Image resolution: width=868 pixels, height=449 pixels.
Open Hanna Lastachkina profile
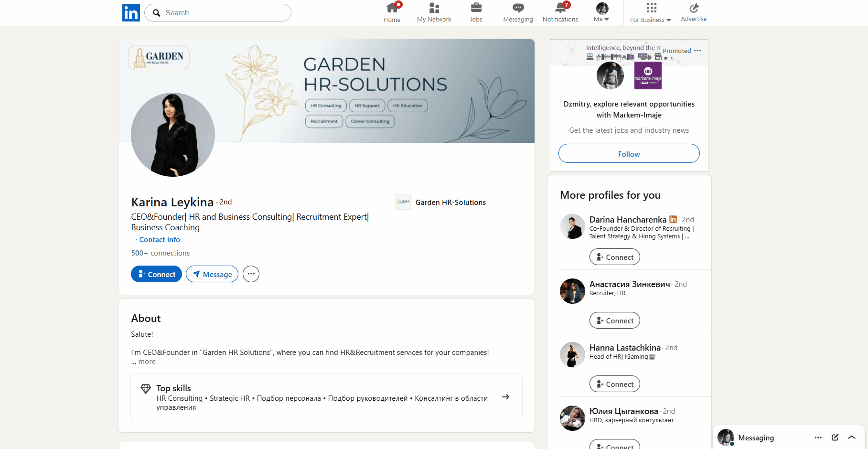[625, 348]
